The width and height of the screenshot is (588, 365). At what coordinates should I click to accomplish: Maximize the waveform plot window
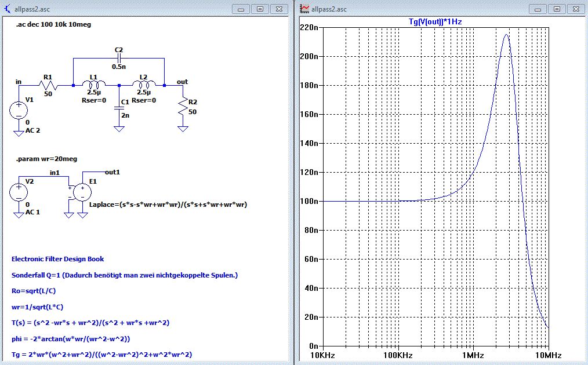[556, 9]
